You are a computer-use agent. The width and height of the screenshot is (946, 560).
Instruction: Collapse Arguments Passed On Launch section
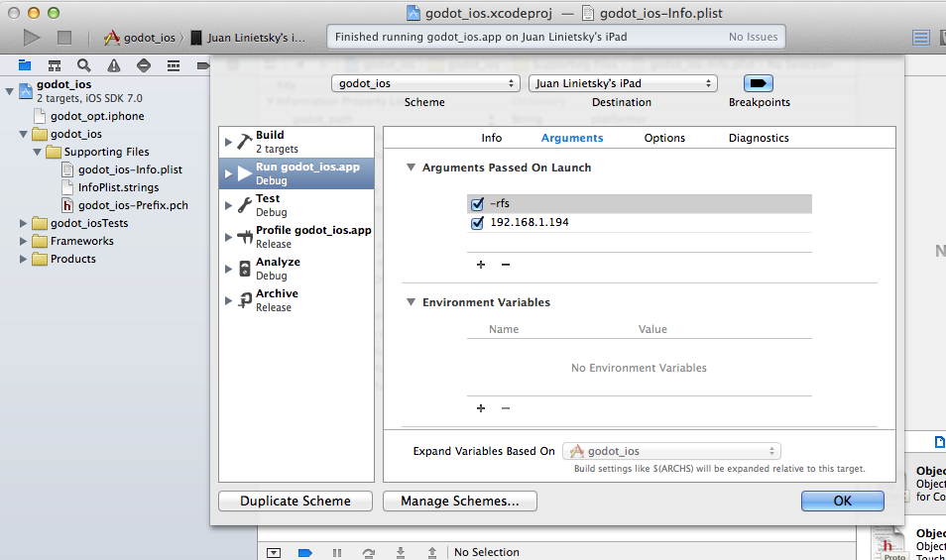[411, 168]
